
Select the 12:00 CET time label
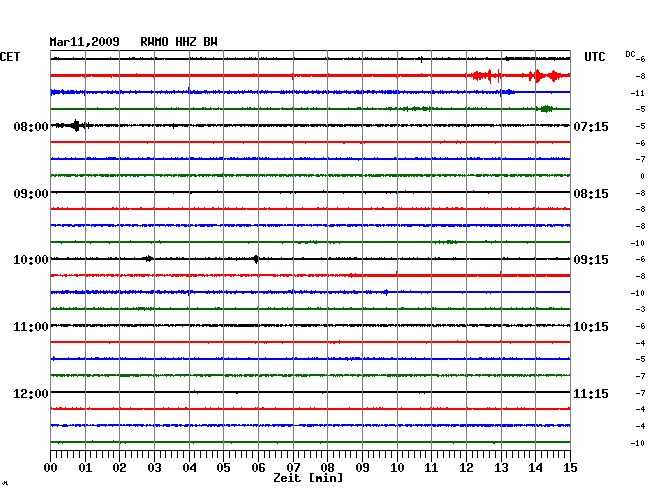coord(31,393)
